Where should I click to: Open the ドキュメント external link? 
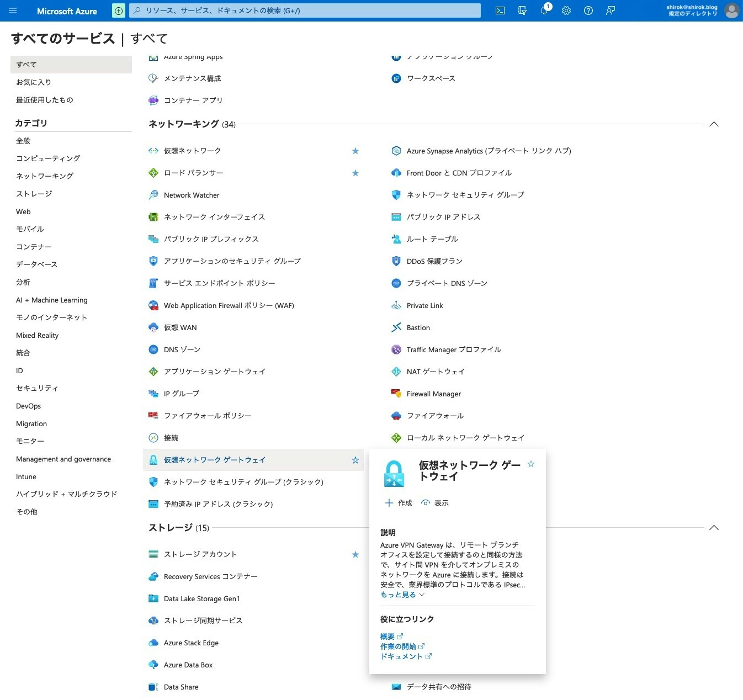pyautogui.click(x=406, y=656)
